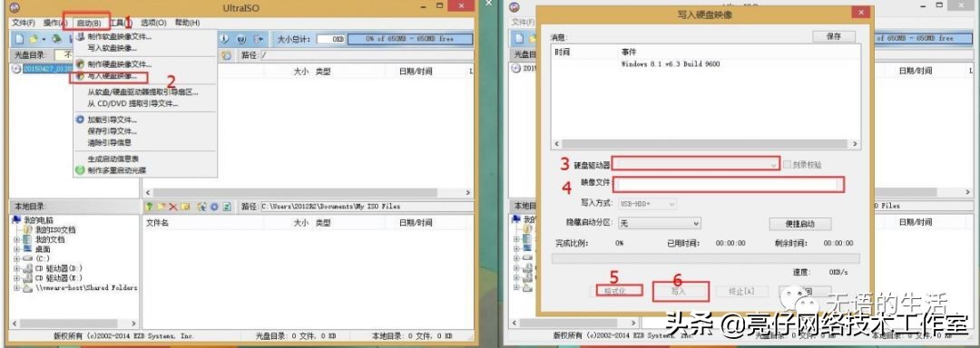The width and height of the screenshot is (980, 348).
Task: Click the 保存 button in write dialog
Action: point(834,37)
